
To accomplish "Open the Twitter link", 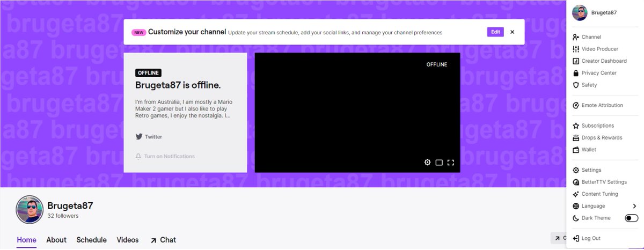I will coord(149,137).
